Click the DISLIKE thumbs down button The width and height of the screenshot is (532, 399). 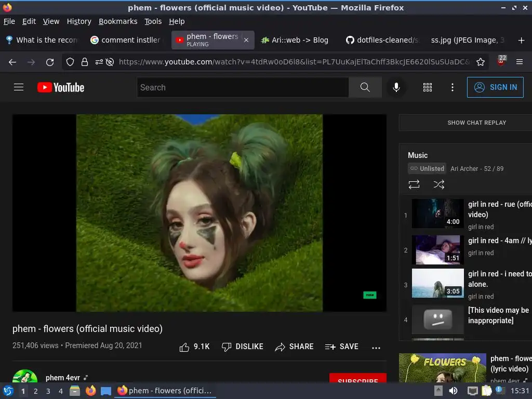coord(242,347)
